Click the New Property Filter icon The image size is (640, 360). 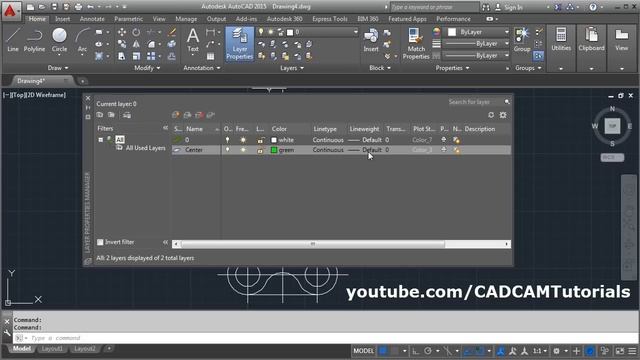pos(100,115)
